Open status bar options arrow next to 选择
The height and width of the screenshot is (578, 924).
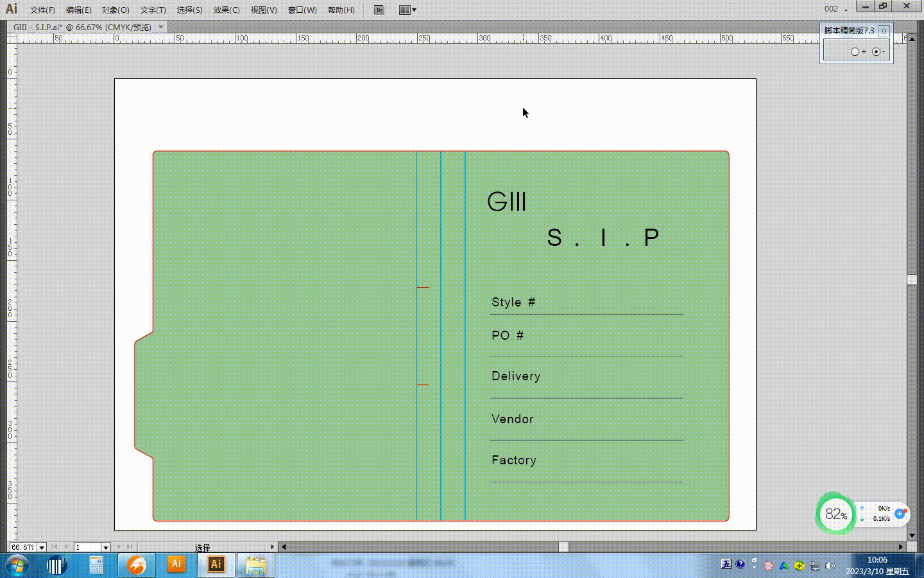pos(272,547)
